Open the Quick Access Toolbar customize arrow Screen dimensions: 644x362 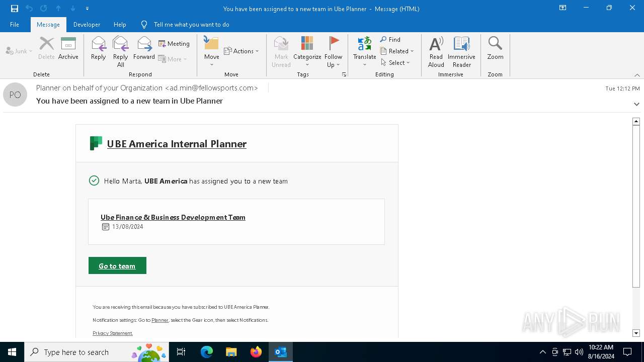pos(87,9)
